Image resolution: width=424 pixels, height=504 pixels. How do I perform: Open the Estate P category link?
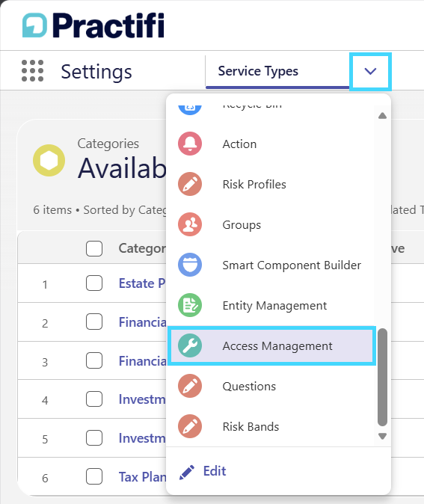coord(142,283)
